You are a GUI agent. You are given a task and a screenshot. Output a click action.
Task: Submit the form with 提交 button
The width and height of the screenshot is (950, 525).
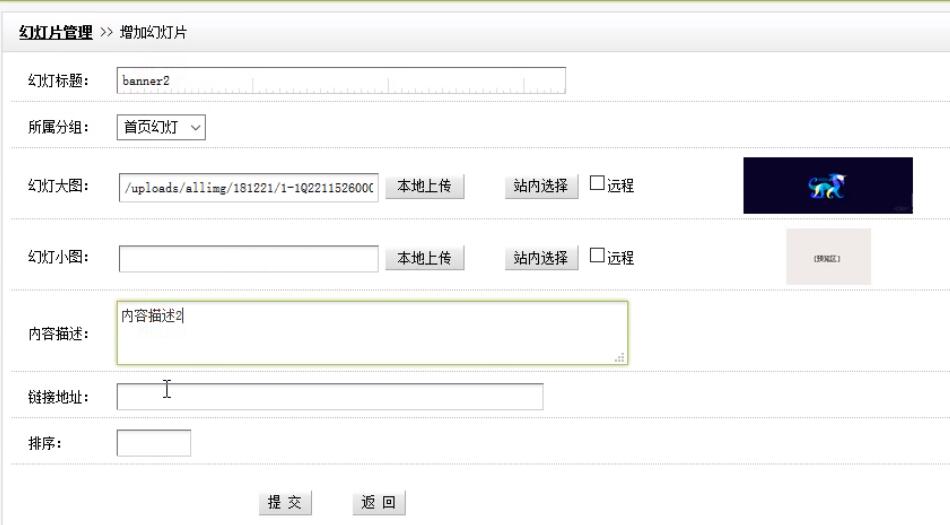point(284,502)
